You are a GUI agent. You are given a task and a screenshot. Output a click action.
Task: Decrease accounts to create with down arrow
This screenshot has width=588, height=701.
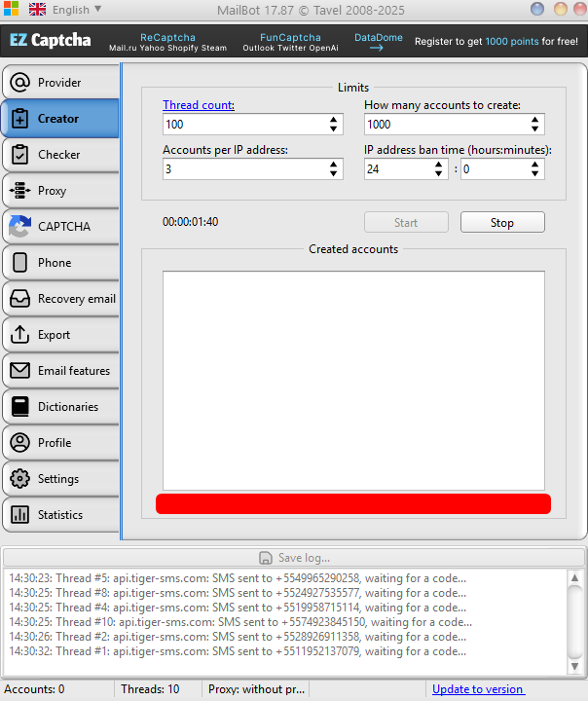[534, 129]
